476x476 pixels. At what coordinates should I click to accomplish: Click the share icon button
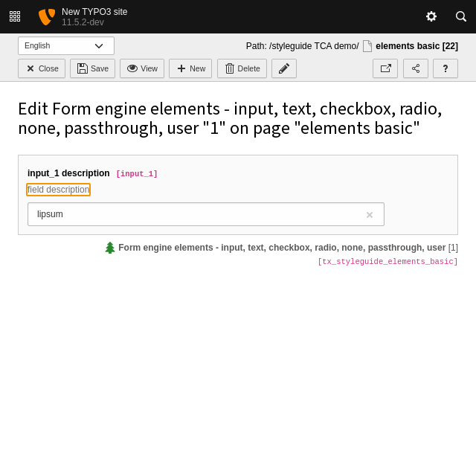[x=416, y=68]
